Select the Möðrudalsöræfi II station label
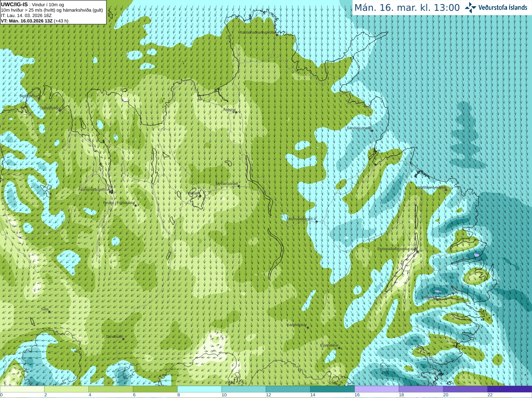 [301, 219]
